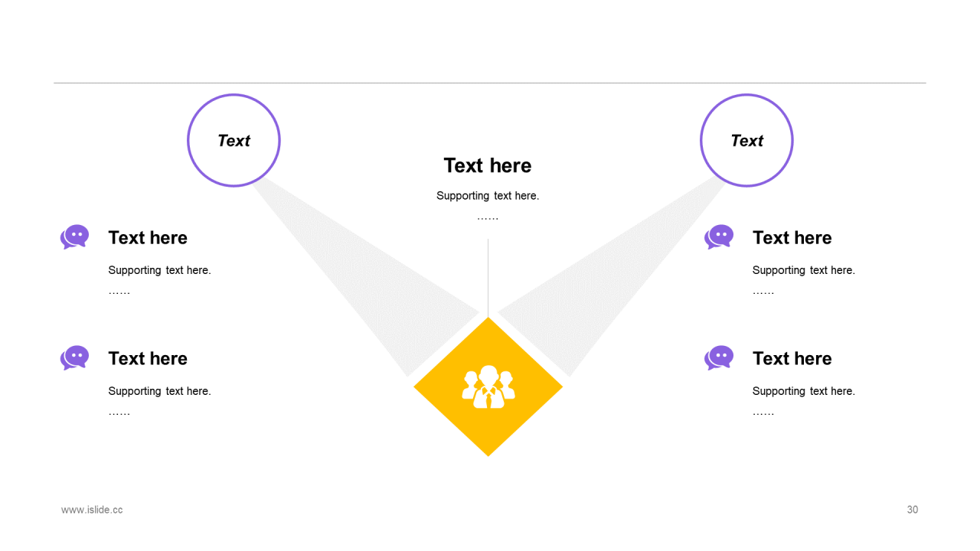980x551 pixels.
Task: Select the lower-right 'Text here' heading
Action: [792, 359]
